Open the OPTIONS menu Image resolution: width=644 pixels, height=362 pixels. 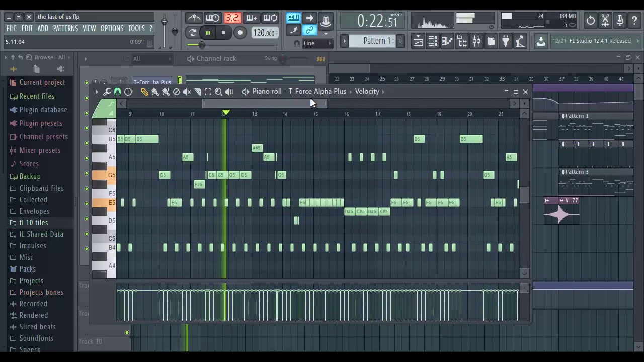click(112, 29)
